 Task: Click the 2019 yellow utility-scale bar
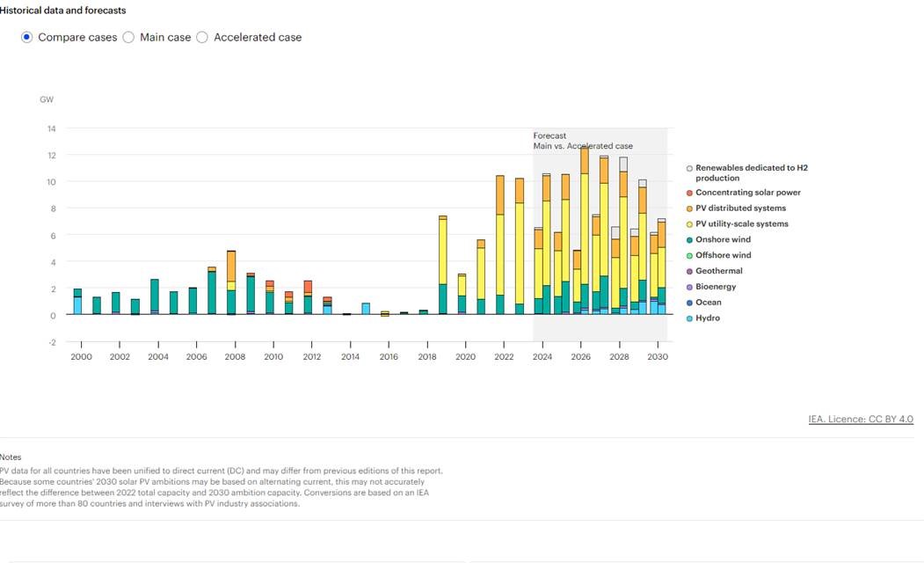pos(442,251)
